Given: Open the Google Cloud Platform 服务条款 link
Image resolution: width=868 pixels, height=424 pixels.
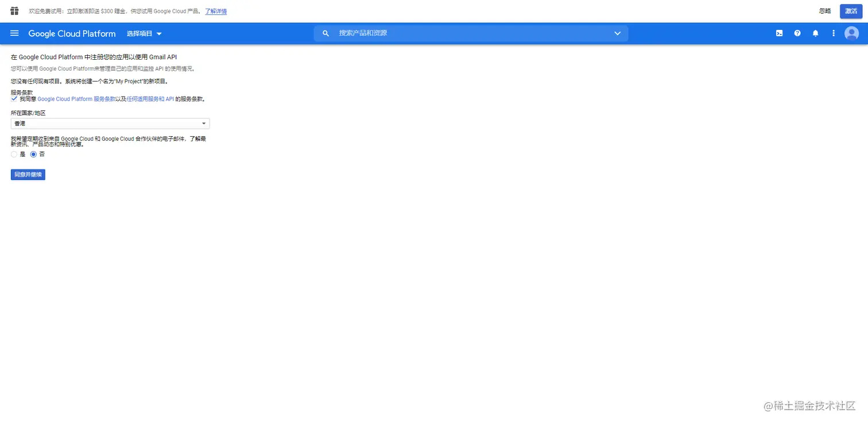Looking at the screenshot, I should click(76, 99).
